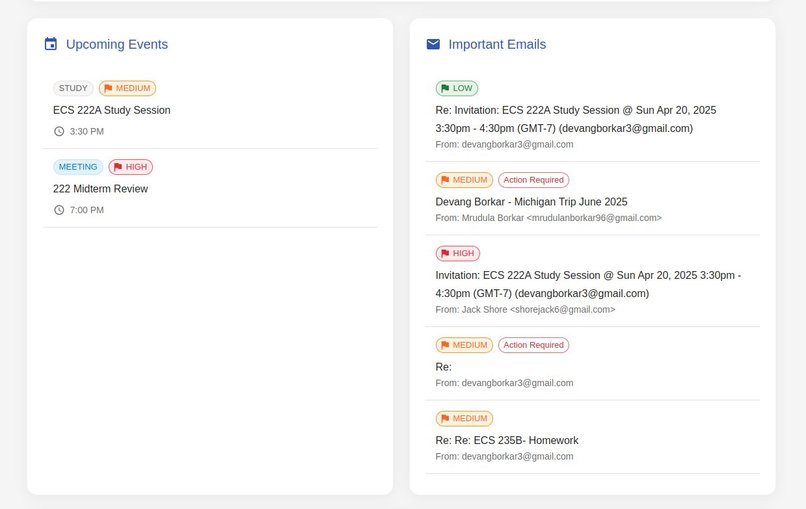Open the Michigan Trip June 2025 email

pyautogui.click(x=593, y=198)
